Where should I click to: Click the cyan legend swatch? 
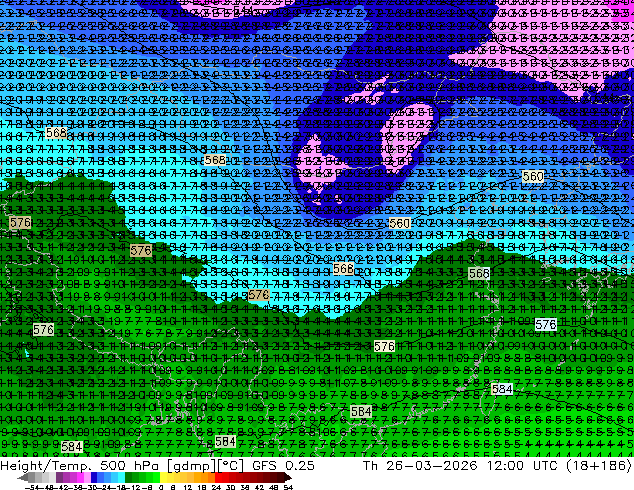click(121, 478)
